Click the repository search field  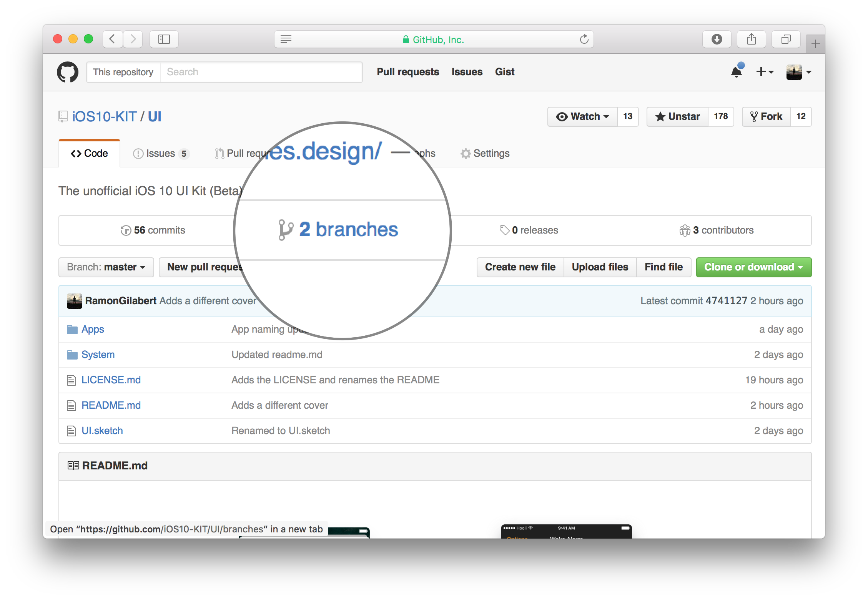[x=261, y=72]
